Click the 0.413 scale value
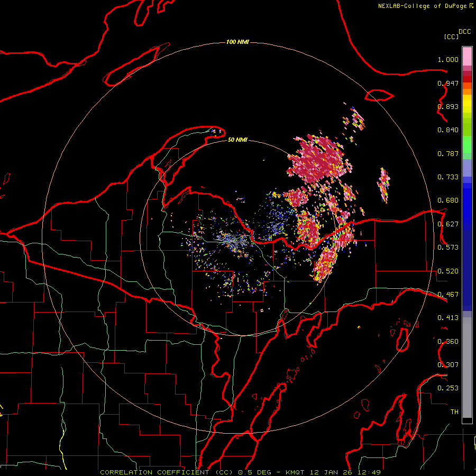The height and width of the screenshot is (476, 476). click(x=448, y=318)
